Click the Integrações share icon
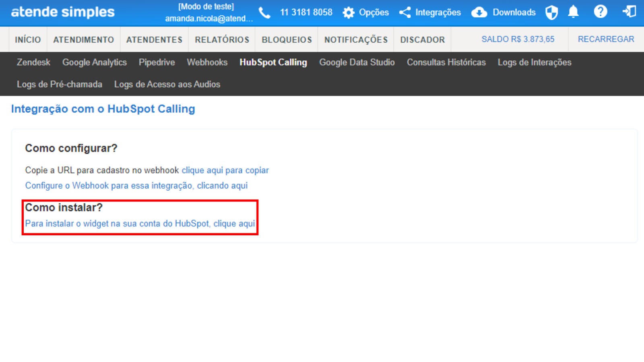 (405, 12)
